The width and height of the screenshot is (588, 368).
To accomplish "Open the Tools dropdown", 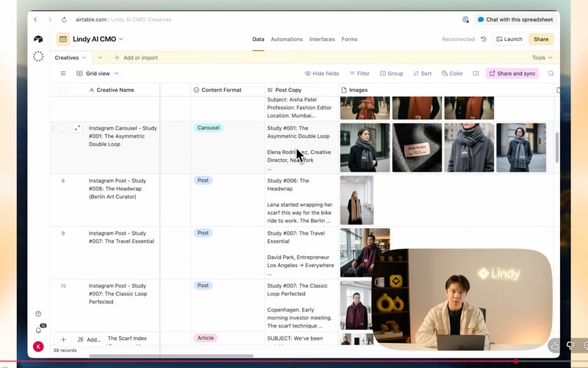I will click(542, 58).
